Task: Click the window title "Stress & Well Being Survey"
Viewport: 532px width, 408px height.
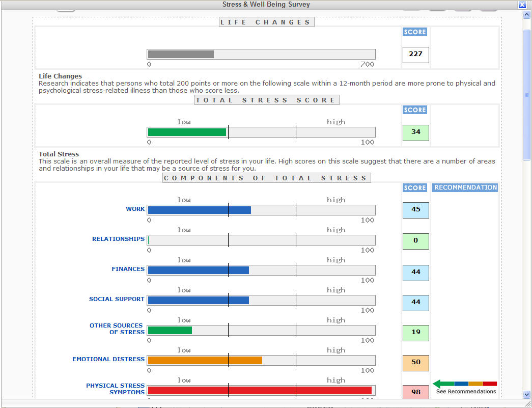Action: 266,5
